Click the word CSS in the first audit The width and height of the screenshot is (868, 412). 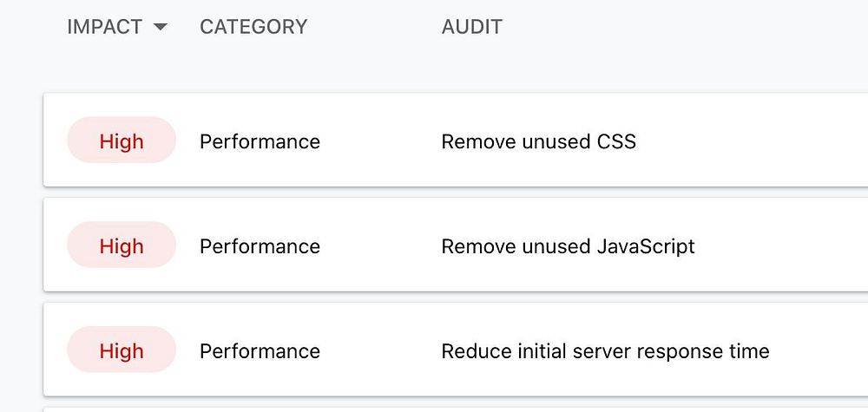616,141
